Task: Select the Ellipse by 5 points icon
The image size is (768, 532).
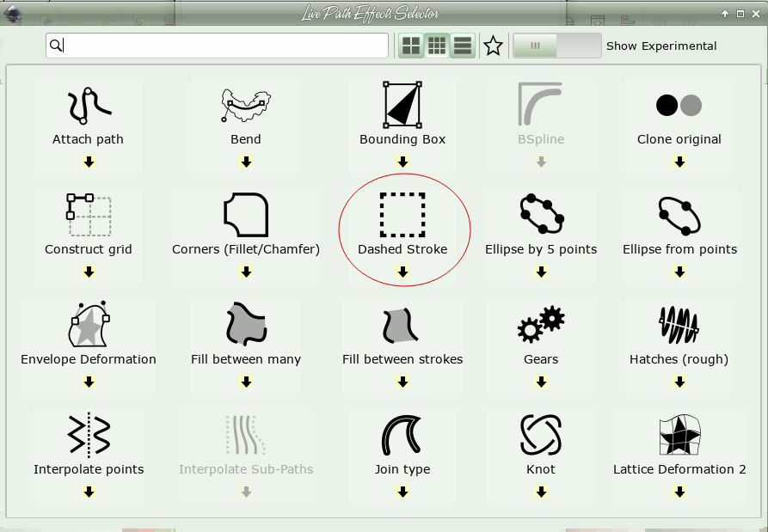Action: coord(541,214)
